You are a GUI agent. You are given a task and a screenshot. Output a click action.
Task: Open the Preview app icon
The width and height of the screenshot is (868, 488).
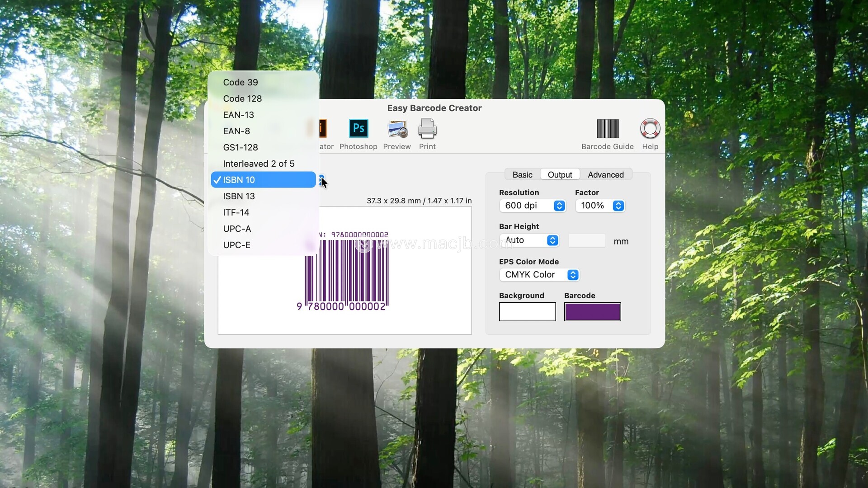[x=397, y=129]
